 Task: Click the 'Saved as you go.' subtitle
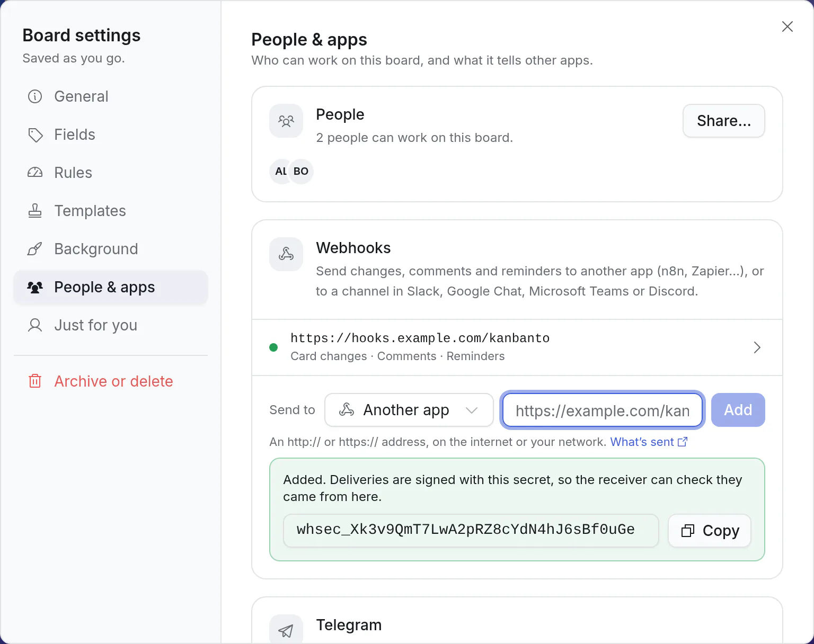click(x=74, y=58)
